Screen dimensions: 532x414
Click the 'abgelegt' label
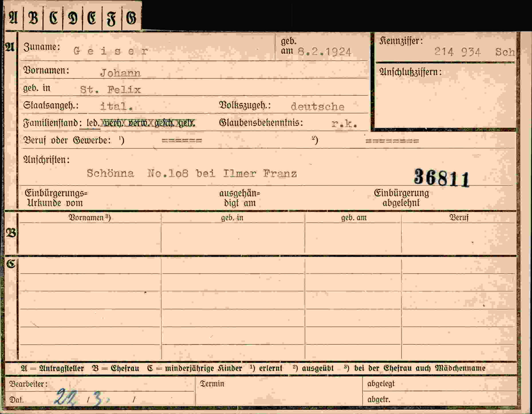click(381, 384)
